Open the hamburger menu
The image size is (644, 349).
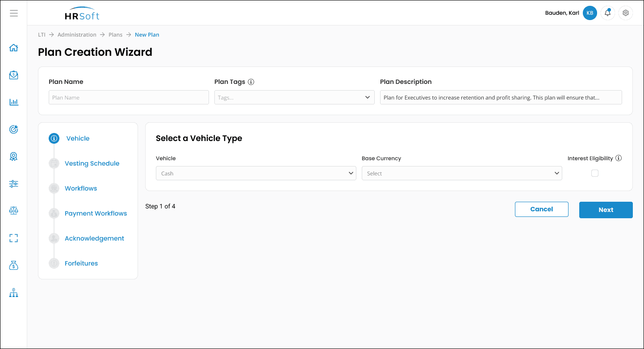[x=14, y=13]
